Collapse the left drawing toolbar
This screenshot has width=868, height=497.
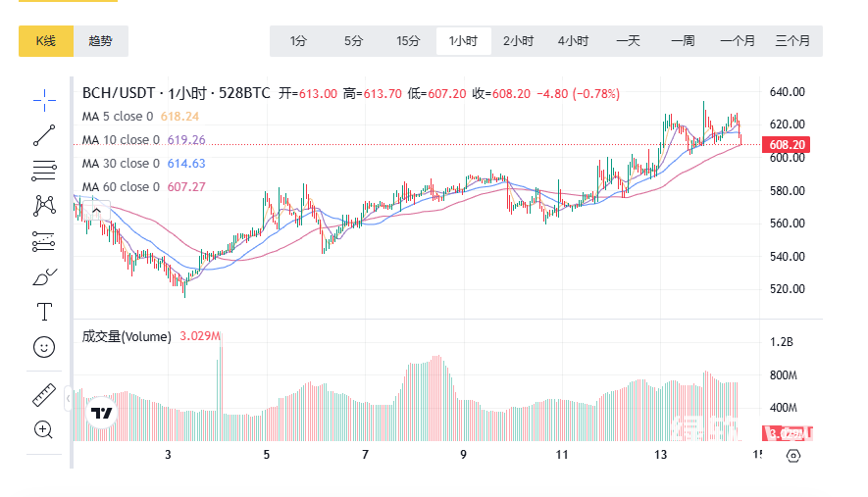pos(68,400)
